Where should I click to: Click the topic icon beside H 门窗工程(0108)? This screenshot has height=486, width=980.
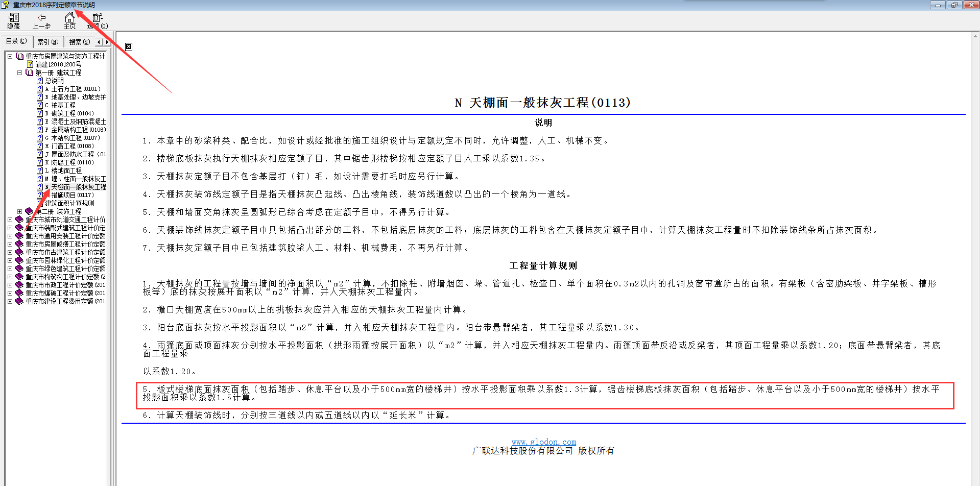tap(40, 146)
